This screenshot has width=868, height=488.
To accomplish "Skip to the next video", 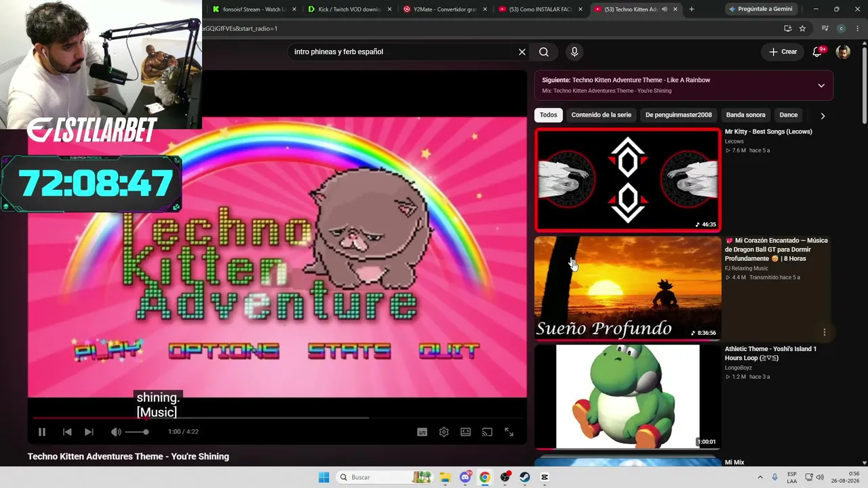I will pos(89,432).
